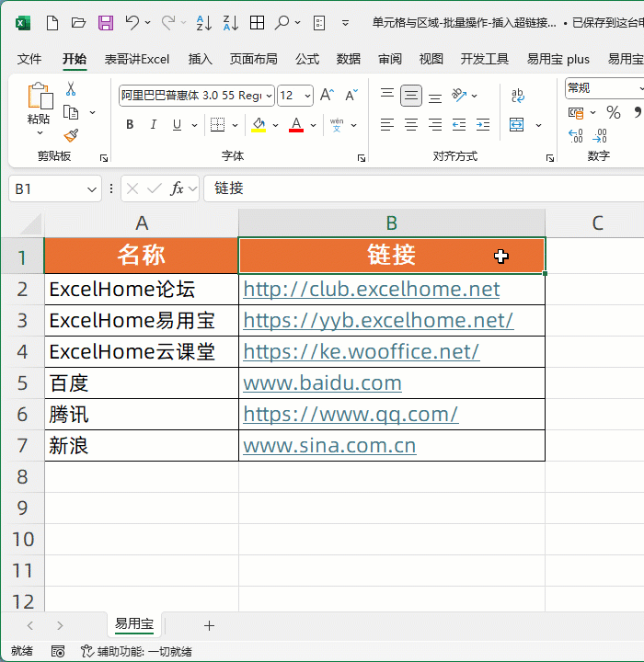This screenshot has height=662, width=644.
Task: Apply percent style format
Action: [x=613, y=112]
